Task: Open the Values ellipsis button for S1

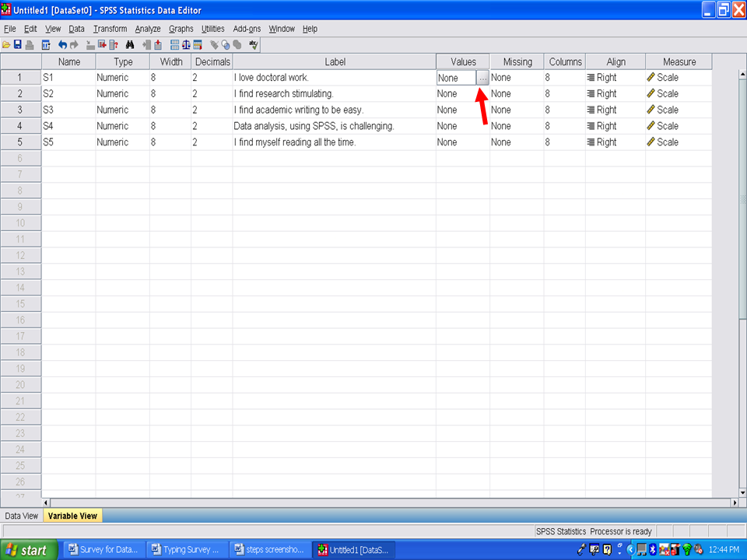Action: point(482,78)
